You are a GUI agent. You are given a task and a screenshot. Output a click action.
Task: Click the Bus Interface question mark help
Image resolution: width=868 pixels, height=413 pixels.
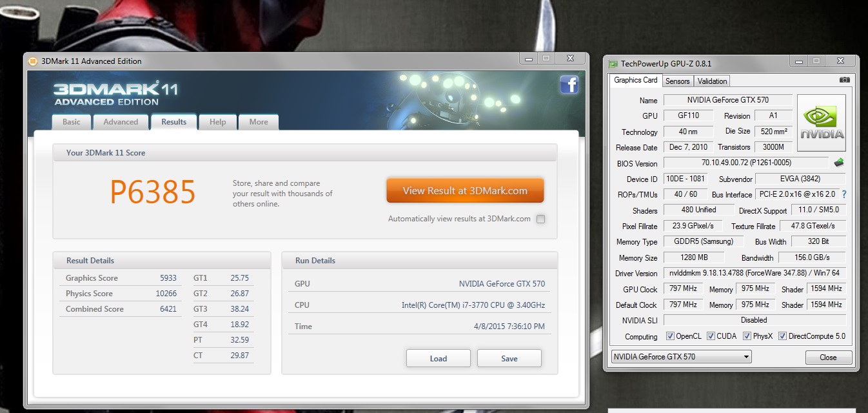tap(843, 194)
